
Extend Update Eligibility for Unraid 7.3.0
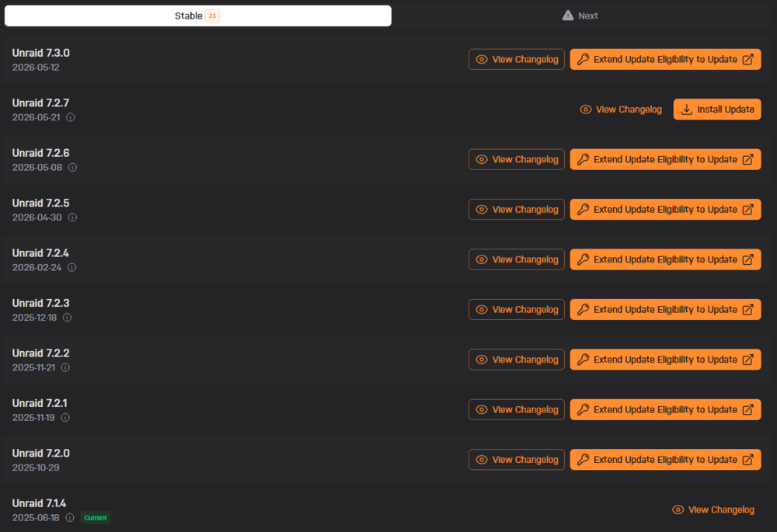pyautogui.click(x=666, y=60)
